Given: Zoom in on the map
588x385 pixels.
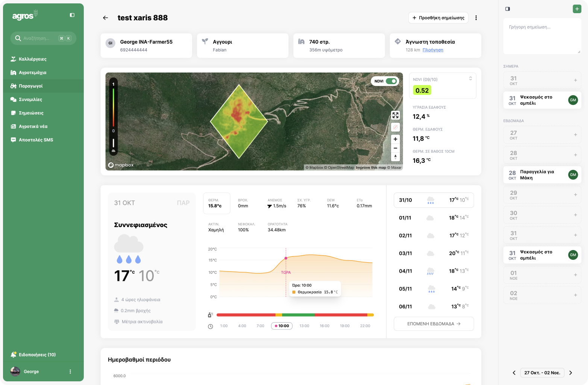Looking at the screenshot, I should pos(395,139).
